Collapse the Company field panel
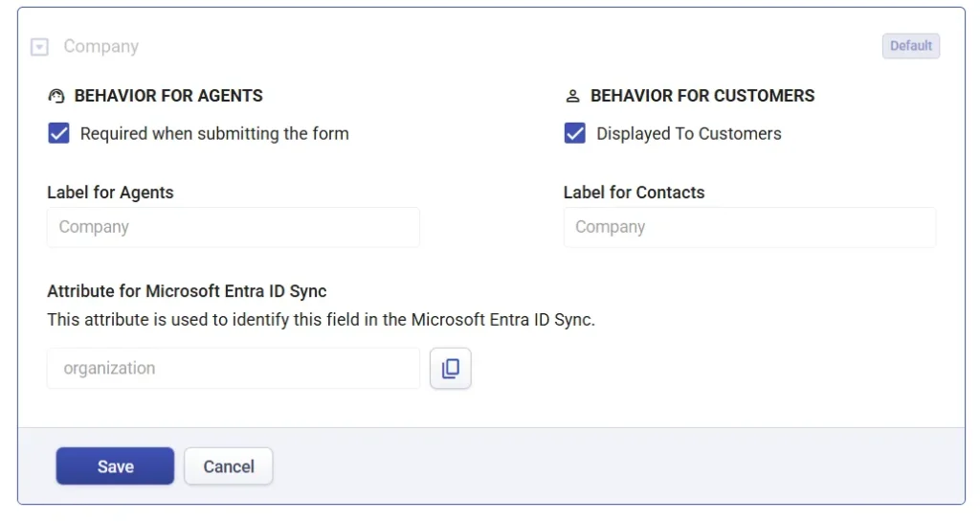This screenshot has height=522, width=980. pos(39,47)
